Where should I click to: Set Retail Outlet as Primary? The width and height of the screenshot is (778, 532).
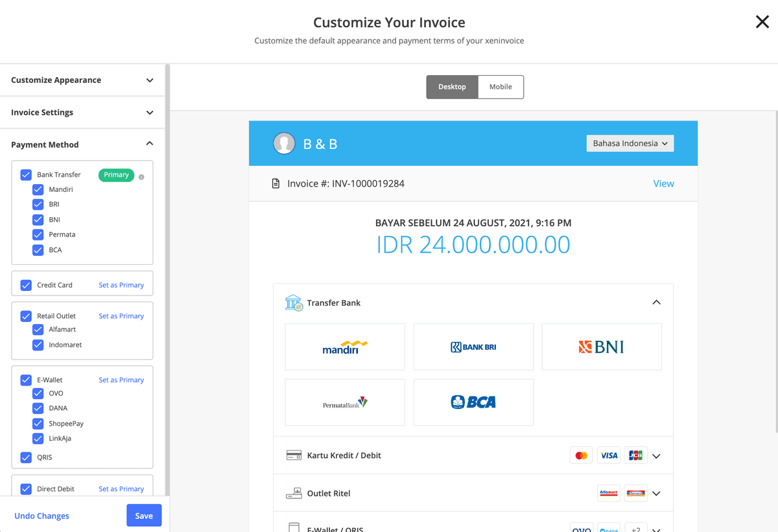pos(121,316)
